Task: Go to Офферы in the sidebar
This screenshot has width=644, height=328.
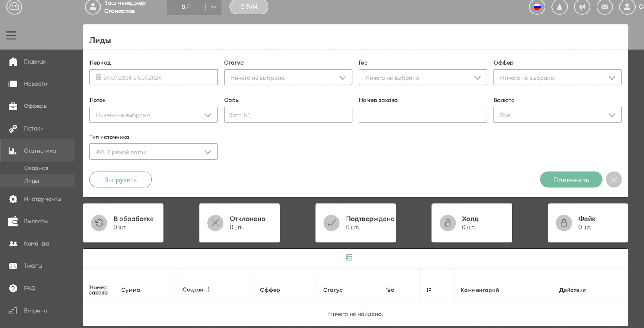Action: tap(35, 106)
